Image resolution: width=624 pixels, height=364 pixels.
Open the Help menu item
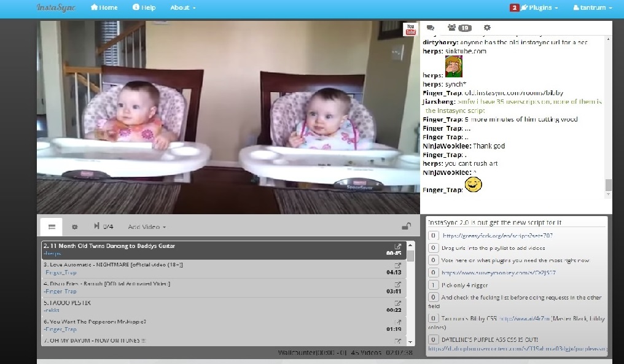point(144,7)
